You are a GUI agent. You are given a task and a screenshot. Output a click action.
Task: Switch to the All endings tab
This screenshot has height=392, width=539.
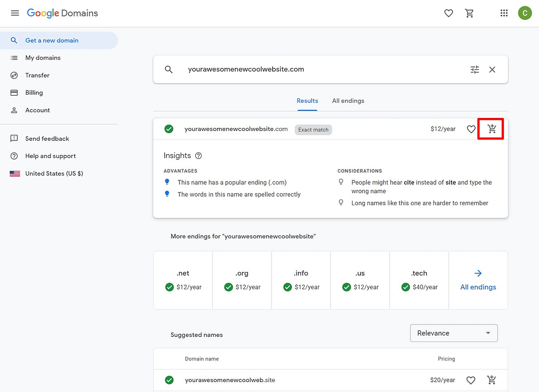pyautogui.click(x=348, y=100)
